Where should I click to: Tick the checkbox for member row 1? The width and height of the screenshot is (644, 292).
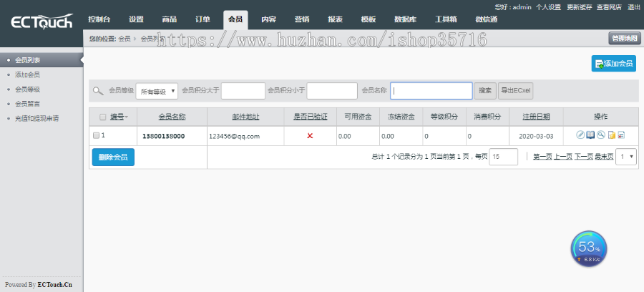point(96,135)
